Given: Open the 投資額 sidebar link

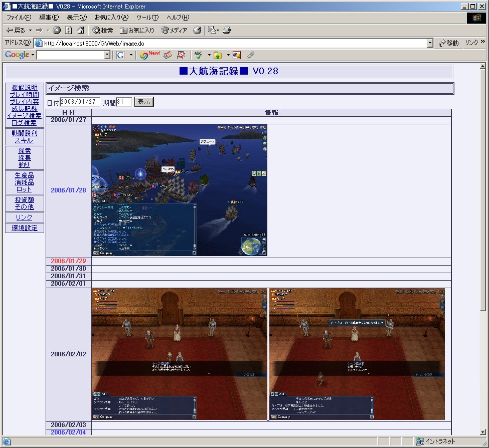Looking at the screenshot, I should 25,200.
